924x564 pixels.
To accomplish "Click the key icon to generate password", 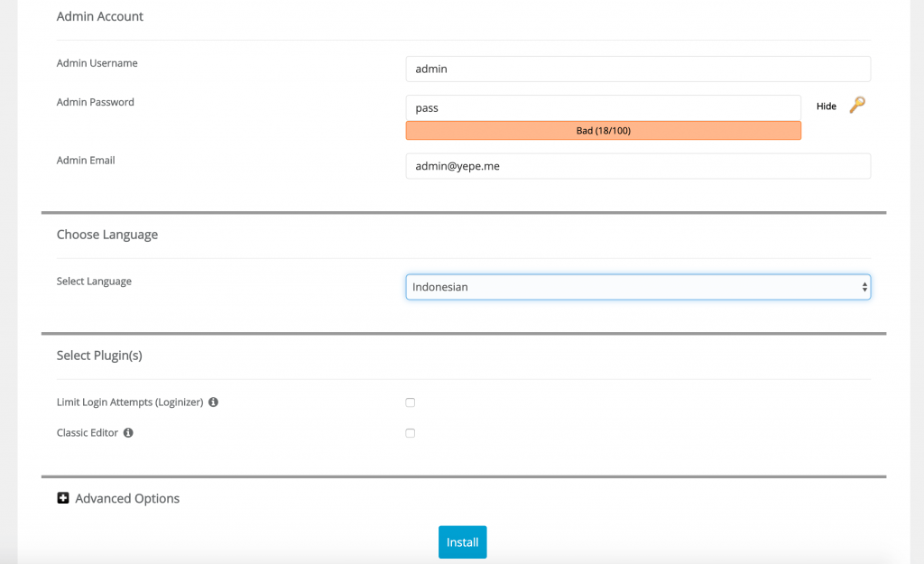I will (857, 106).
